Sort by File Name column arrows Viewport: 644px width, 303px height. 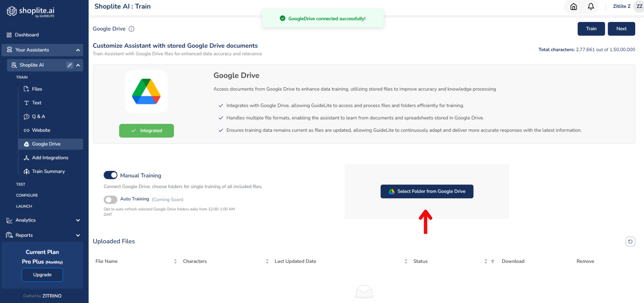(x=175, y=261)
